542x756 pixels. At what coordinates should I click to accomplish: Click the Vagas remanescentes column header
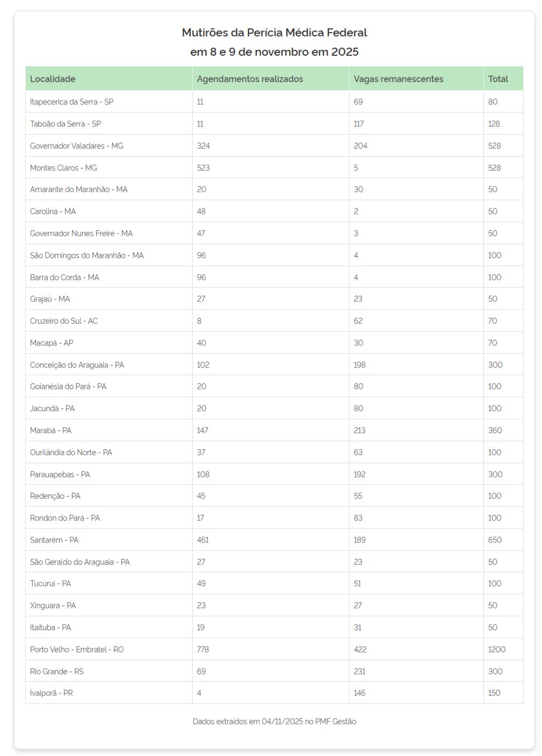coord(398,79)
